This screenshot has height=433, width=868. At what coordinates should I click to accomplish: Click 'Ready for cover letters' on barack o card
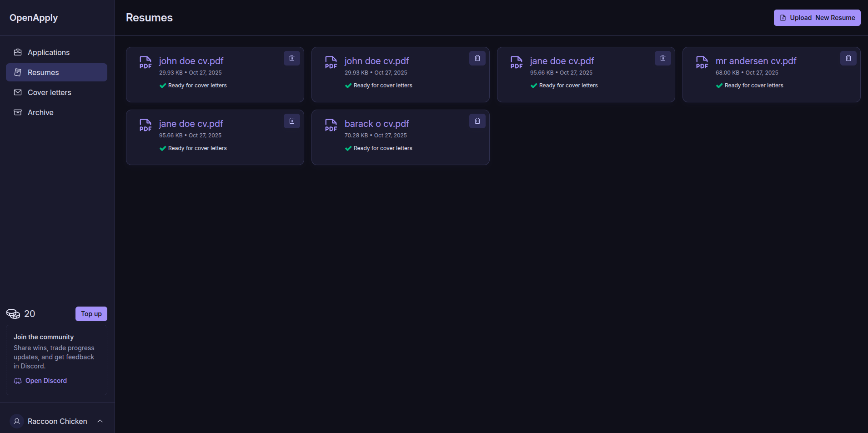pyautogui.click(x=383, y=148)
